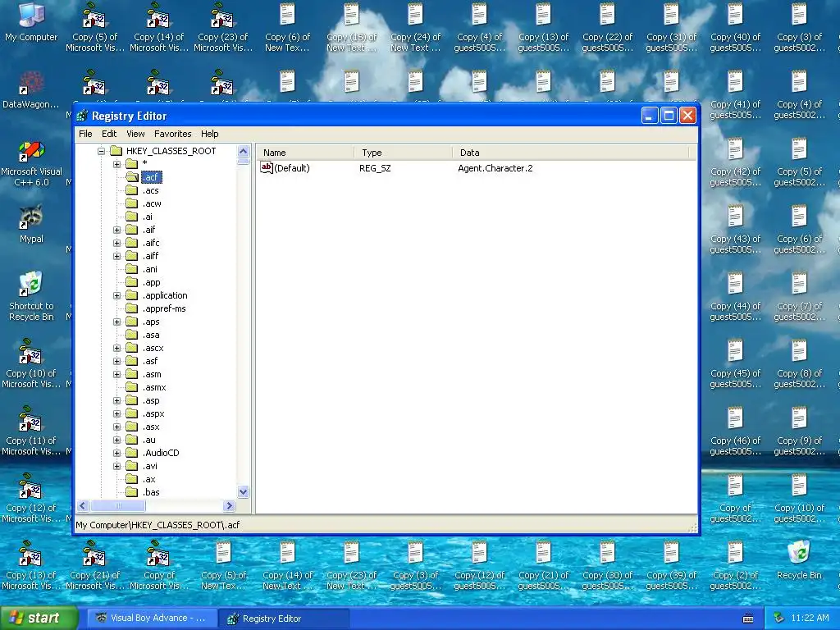Image resolution: width=840 pixels, height=630 pixels.
Task: Expand the .asp key node
Action: pyautogui.click(x=116, y=400)
